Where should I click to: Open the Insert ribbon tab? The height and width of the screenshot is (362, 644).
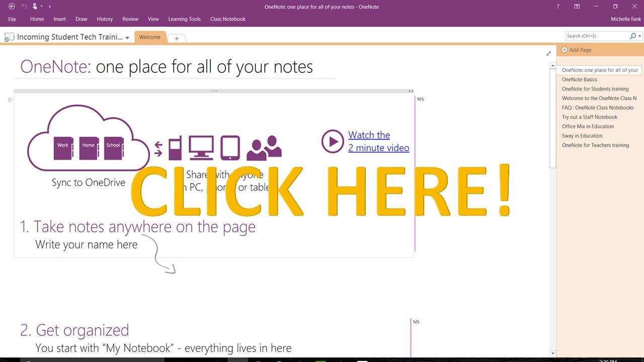pos(59,19)
